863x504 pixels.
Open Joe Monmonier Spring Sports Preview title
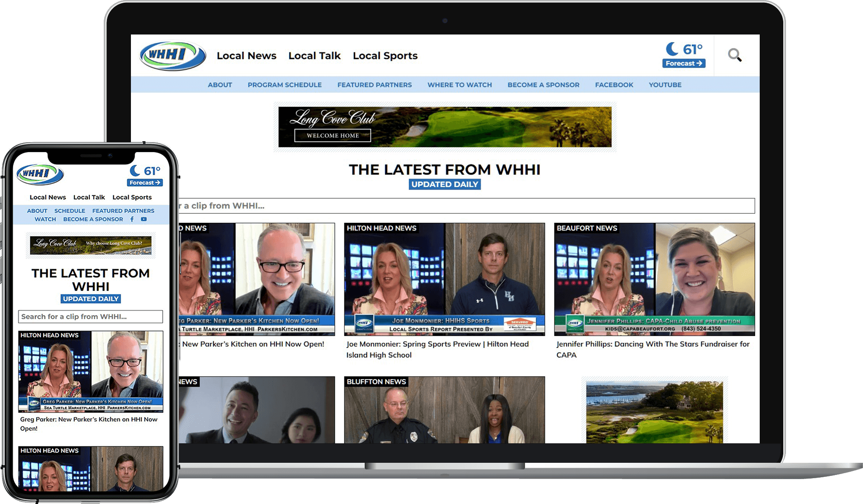point(437,350)
